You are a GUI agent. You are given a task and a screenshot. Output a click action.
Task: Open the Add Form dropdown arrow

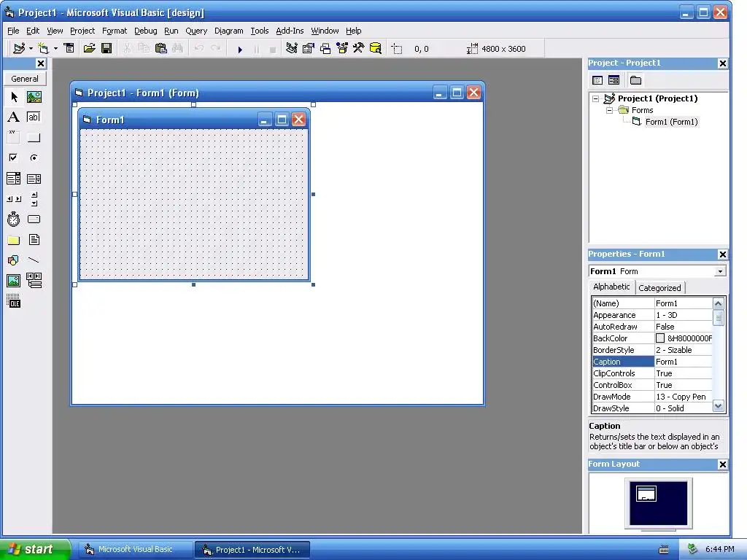pos(55,49)
